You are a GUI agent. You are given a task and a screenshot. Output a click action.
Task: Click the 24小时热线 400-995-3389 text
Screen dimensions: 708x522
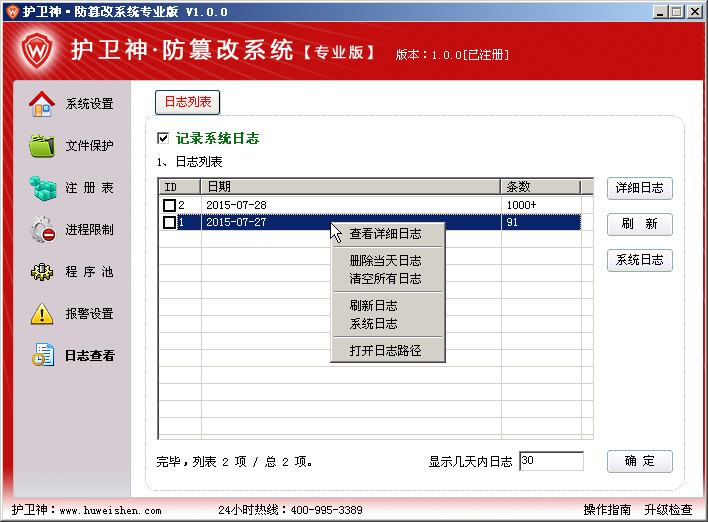[x=290, y=510]
